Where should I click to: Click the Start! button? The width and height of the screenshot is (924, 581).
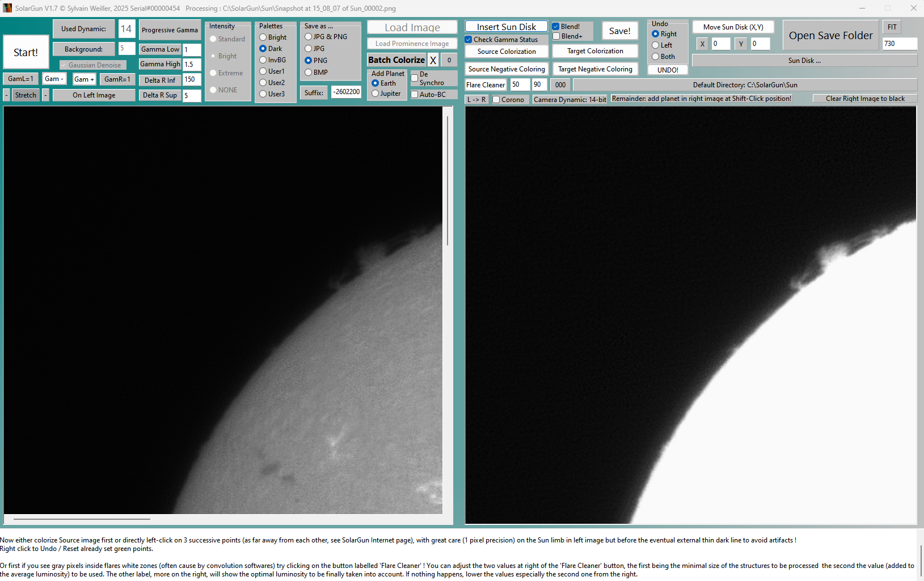(x=26, y=52)
